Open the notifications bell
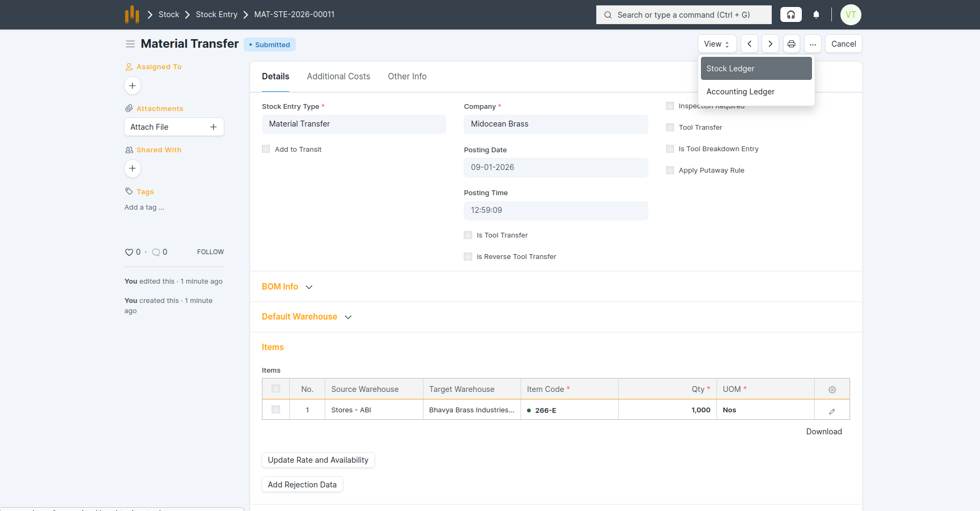Screen dimensions: 980x511 [x=816, y=14]
